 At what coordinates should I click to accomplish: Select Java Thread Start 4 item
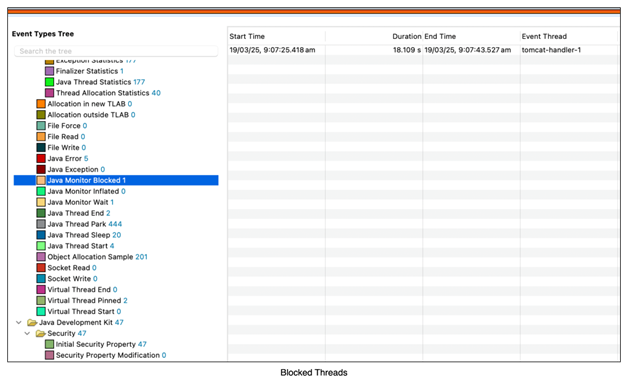pos(81,246)
